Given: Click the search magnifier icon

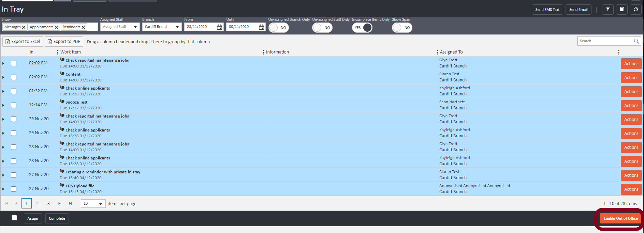Looking at the screenshot, I should coord(636,41).
